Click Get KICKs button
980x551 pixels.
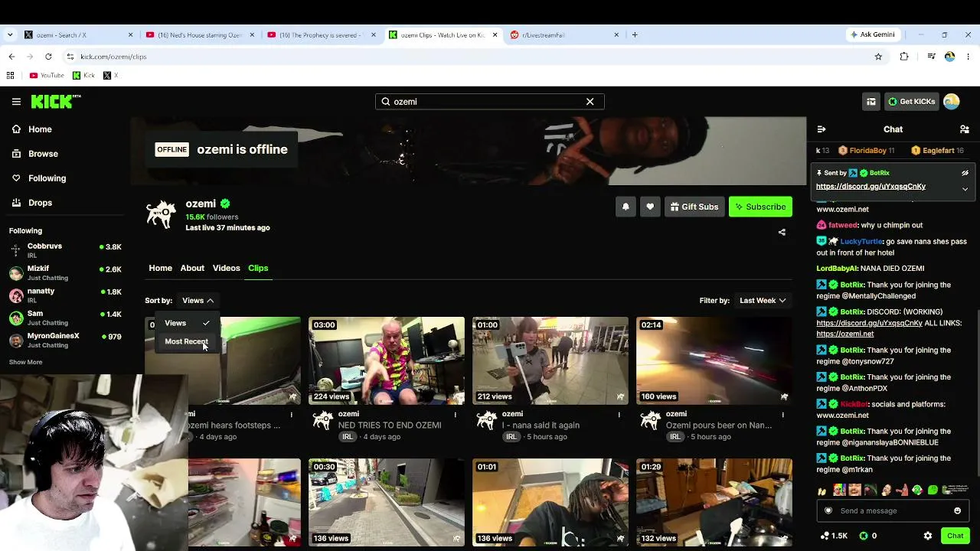point(912,101)
